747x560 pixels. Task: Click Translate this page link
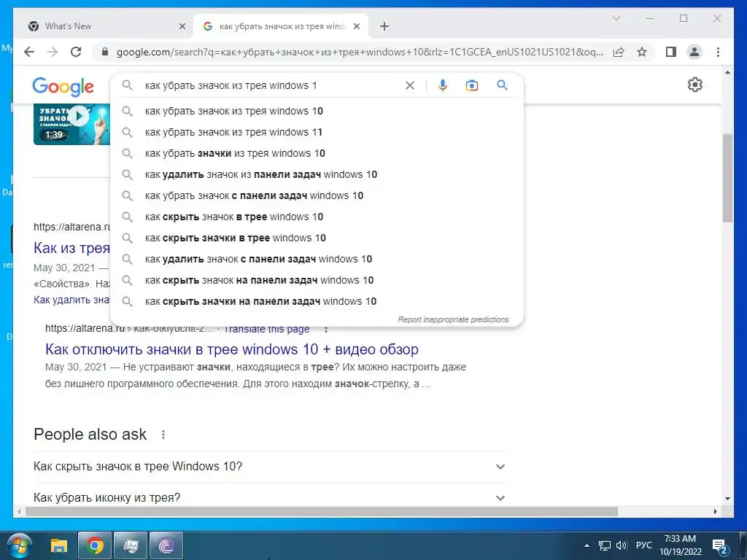click(x=267, y=329)
